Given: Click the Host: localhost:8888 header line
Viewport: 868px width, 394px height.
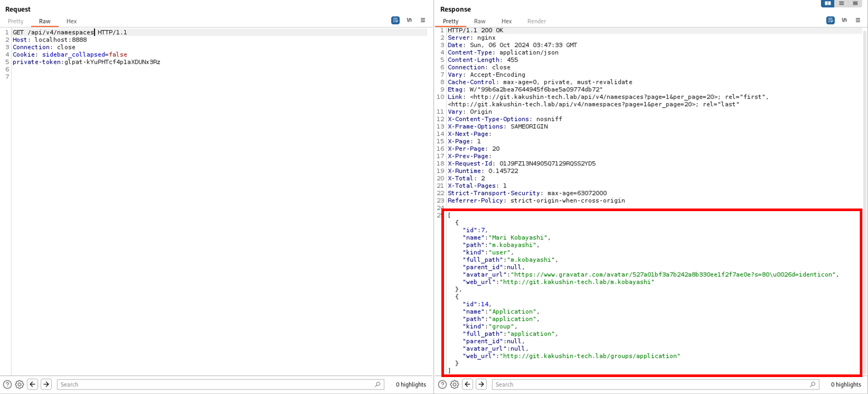Looking at the screenshot, I should (49, 40).
